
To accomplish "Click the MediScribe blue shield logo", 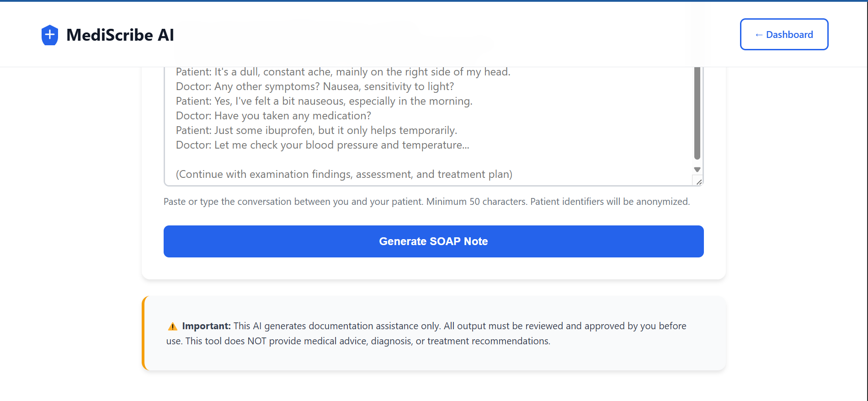I will 49,35.
